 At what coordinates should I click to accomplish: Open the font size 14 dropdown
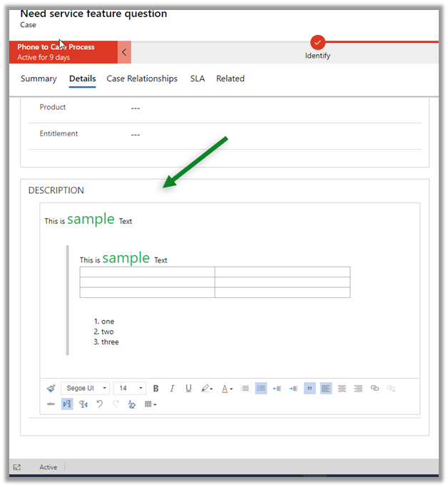tap(129, 389)
